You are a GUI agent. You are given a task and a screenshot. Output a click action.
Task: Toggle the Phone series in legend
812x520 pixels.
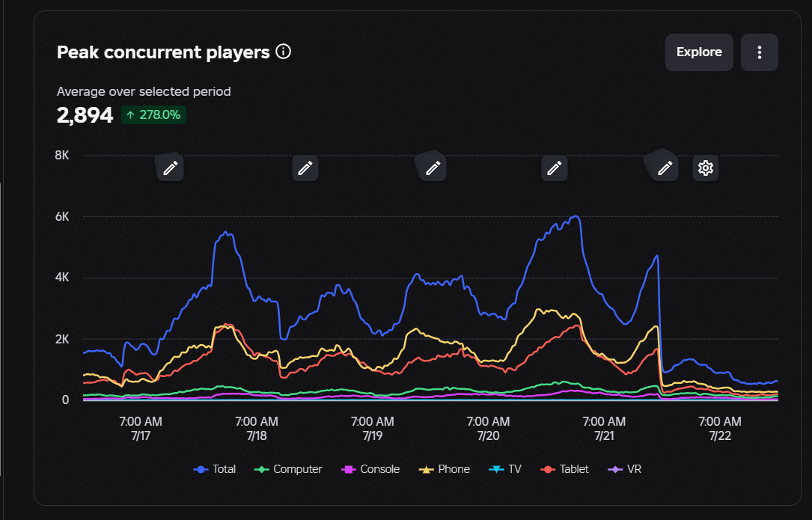point(445,469)
